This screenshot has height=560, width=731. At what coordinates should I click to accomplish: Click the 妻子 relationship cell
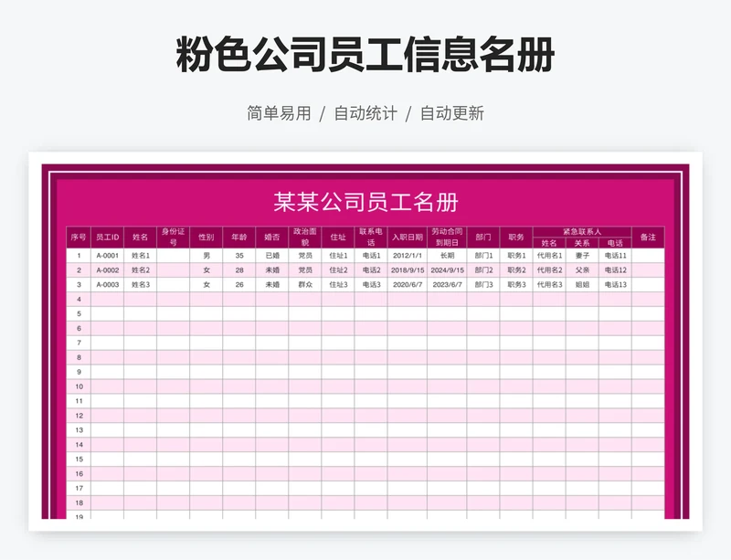(582, 256)
